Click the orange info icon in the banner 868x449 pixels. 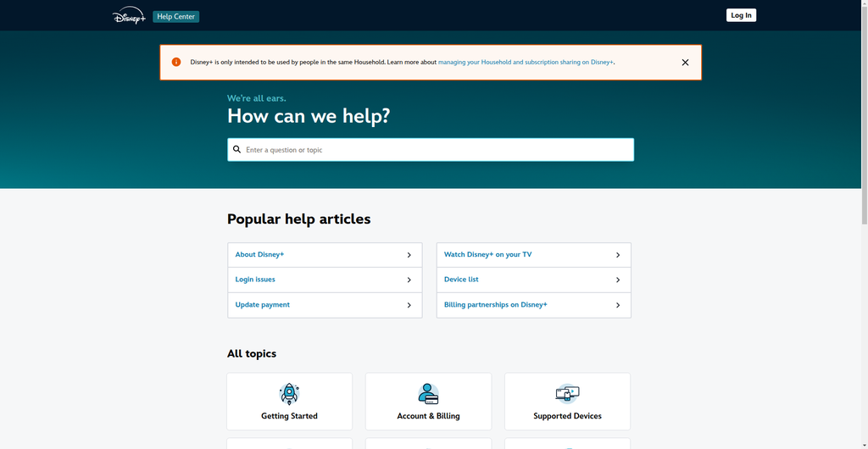click(x=176, y=62)
